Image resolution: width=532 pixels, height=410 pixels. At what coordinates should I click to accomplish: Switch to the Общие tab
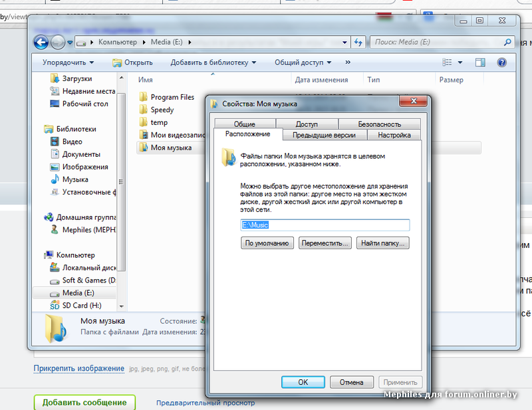point(245,124)
